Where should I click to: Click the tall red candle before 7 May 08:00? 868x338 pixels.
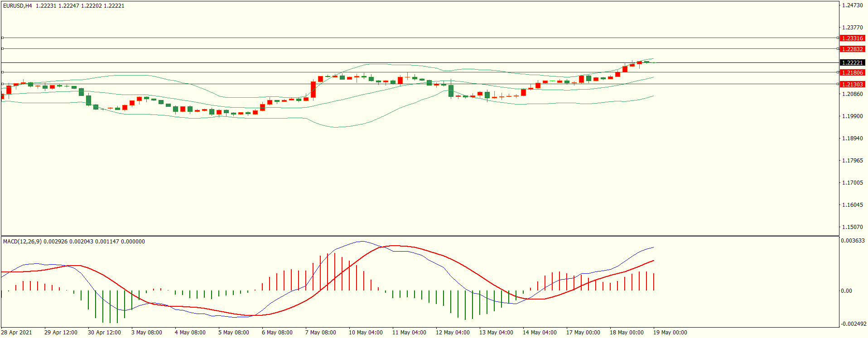point(313,90)
